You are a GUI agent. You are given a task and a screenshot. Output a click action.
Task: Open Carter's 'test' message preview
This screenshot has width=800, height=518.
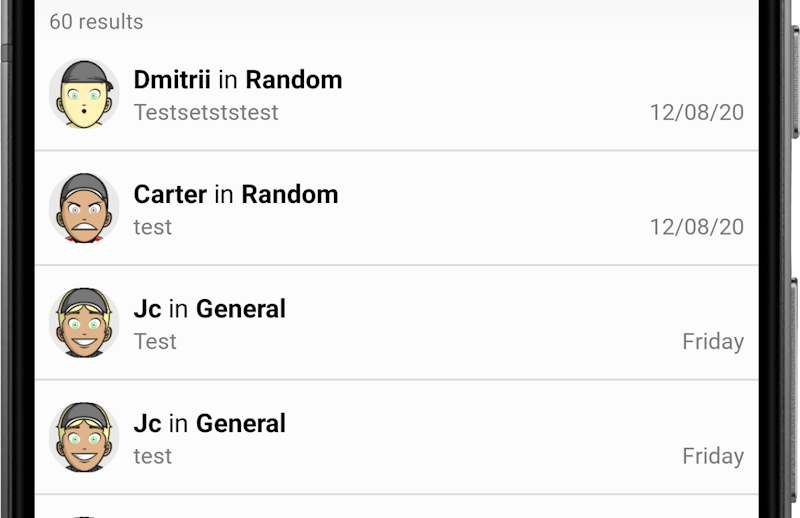click(153, 227)
